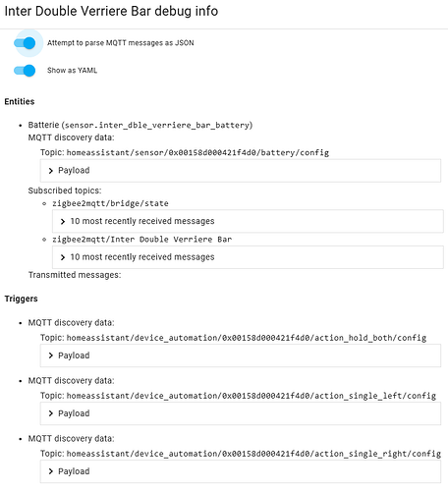
Task: Toggle 'Attempt to parse MQTT messages as JSON' switch
Action: pos(25,43)
